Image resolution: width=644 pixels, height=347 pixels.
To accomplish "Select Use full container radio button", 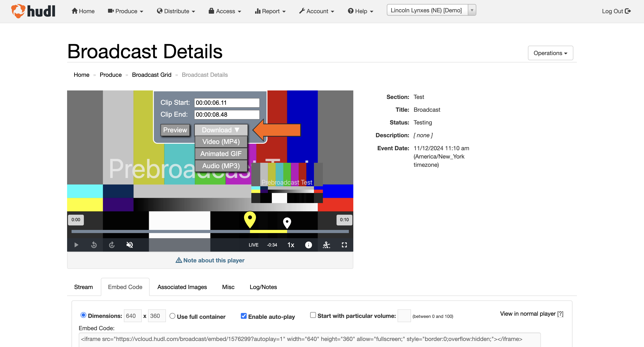I will (x=172, y=316).
